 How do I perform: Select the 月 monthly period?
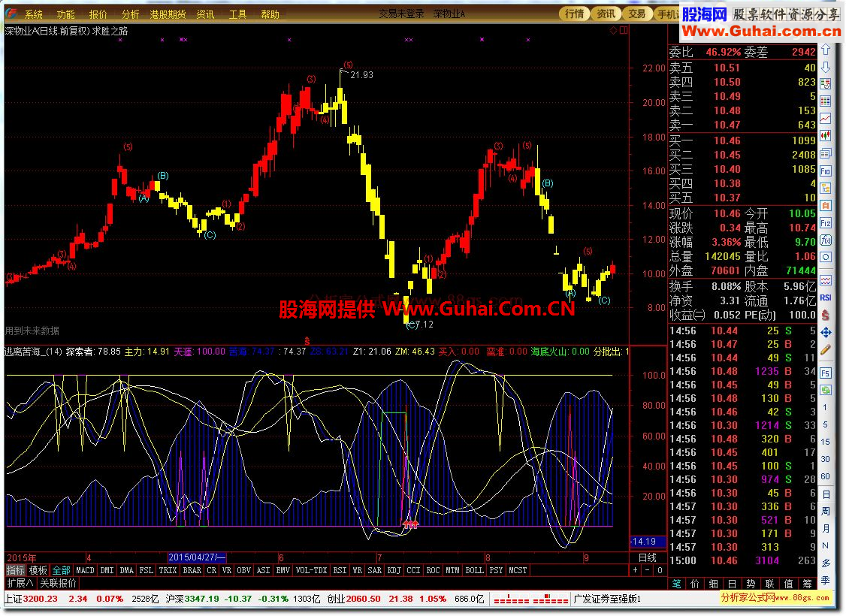(x=826, y=529)
